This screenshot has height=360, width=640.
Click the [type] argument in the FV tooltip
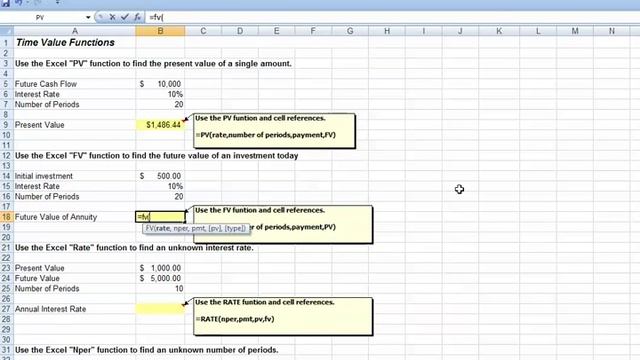pyautogui.click(x=235, y=228)
